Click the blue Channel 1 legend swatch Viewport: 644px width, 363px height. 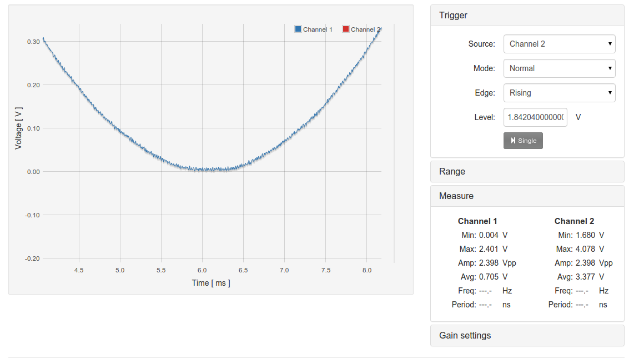298,29
